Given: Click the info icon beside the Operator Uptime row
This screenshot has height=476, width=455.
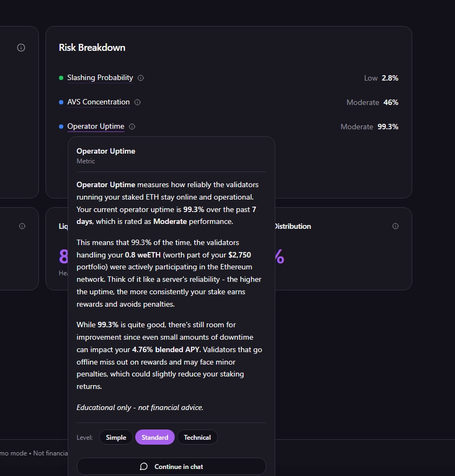Looking at the screenshot, I should pyautogui.click(x=132, y=127).
